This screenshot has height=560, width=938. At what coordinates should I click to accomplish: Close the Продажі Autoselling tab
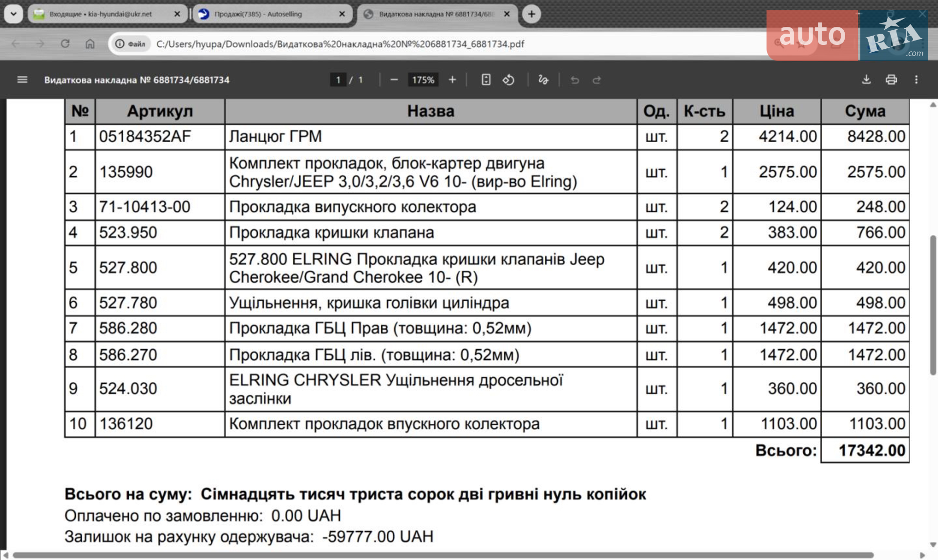(342, 14)
